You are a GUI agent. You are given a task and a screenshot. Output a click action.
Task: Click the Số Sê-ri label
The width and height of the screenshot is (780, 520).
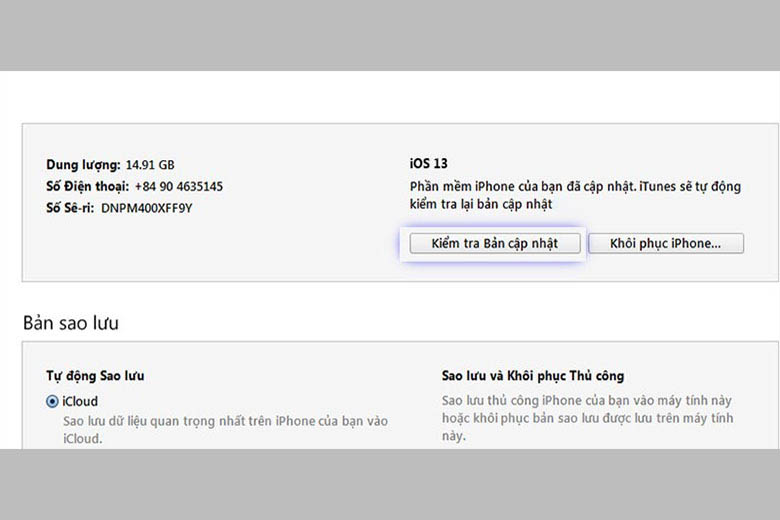(70, 208)
